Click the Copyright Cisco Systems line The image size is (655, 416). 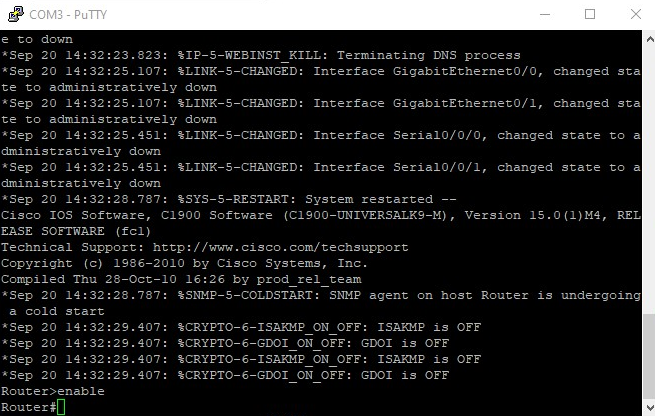(200, 263)
